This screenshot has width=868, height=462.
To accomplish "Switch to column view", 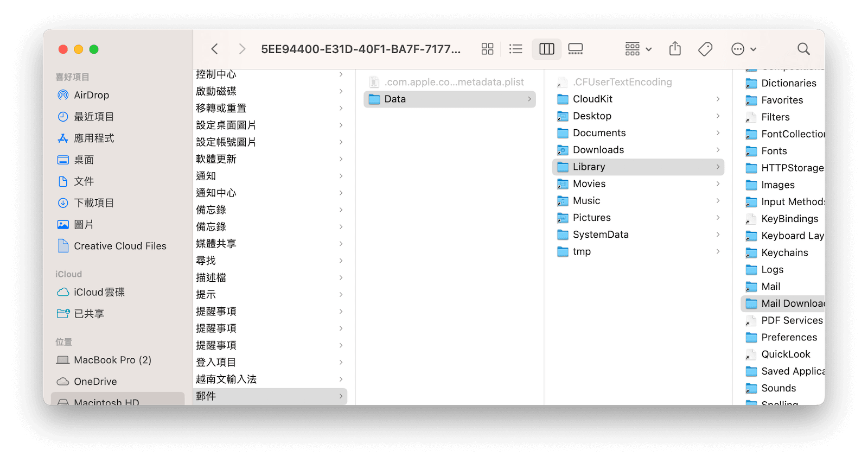I will 547,49.
